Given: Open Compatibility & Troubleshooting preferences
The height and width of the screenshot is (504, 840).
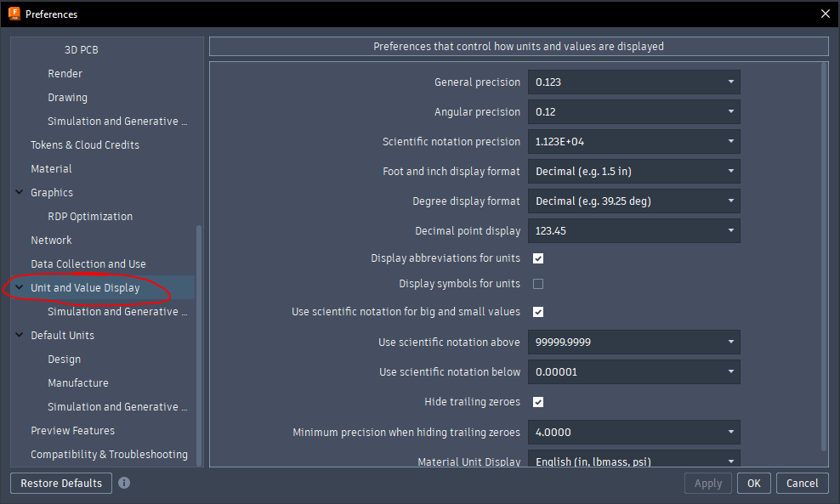Looking at the screenshot, I should (x=110, y=454).
